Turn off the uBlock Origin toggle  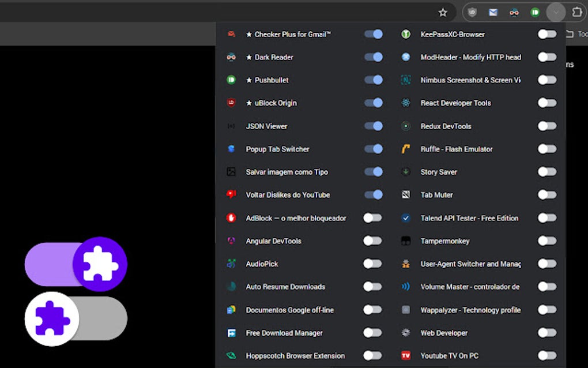click(x=373, y=103)
